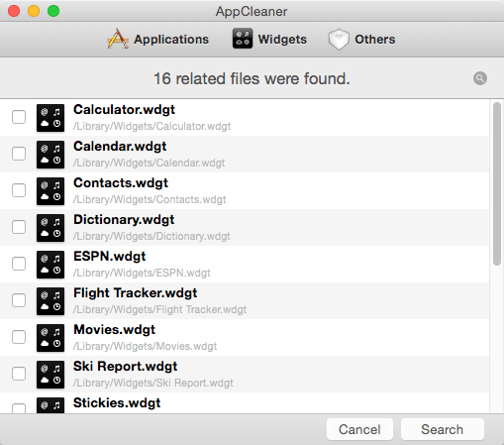Click path /Library/Widgets/Movies.wdgt
The image size is (504, 445).
(x=145, y=346)
